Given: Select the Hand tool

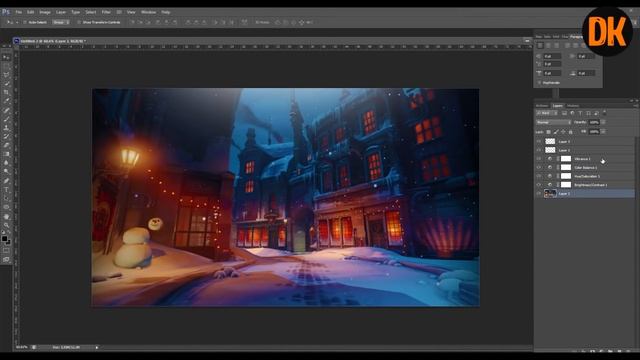Looking at the screenshot, I should pyautogui.click(x=6, y=216).
